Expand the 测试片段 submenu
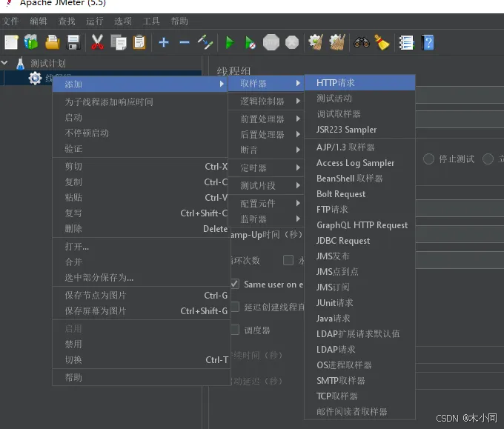 point(266,185)
